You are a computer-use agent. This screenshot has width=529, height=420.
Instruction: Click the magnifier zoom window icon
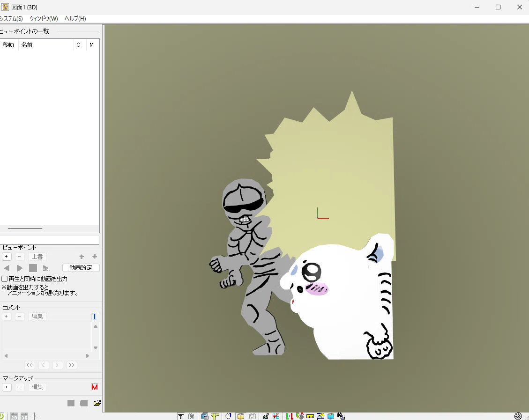pos(320,416)
